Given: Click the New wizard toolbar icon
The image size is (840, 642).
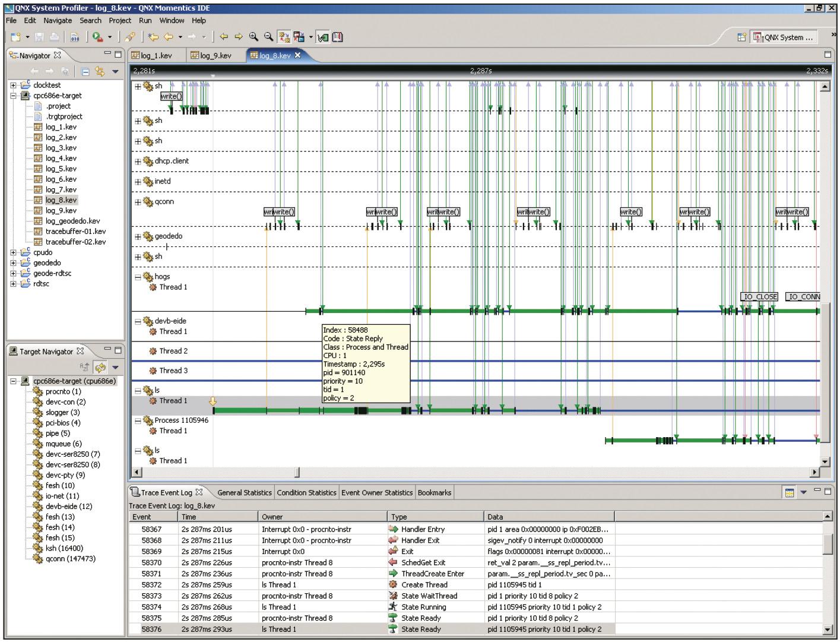Looking at the screenshot, I should pos(15,37).
